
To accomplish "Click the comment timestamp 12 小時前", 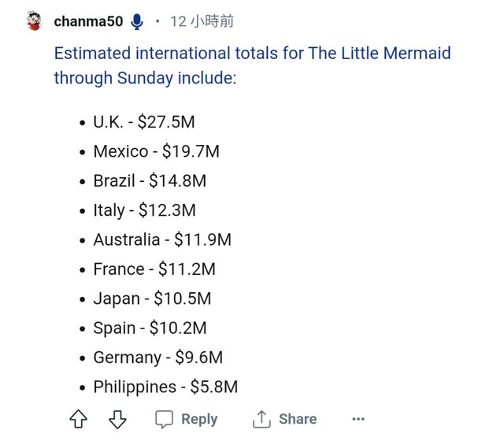I will coord(202,21).
